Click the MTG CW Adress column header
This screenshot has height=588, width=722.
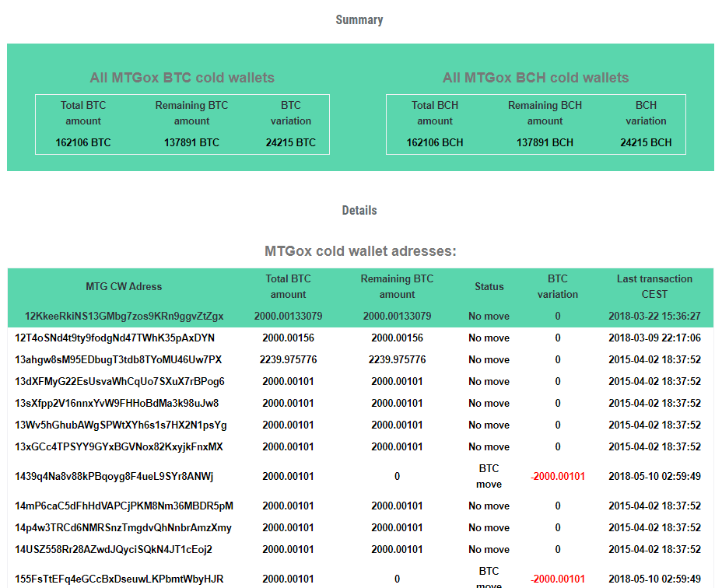click(x=124, y=286)
